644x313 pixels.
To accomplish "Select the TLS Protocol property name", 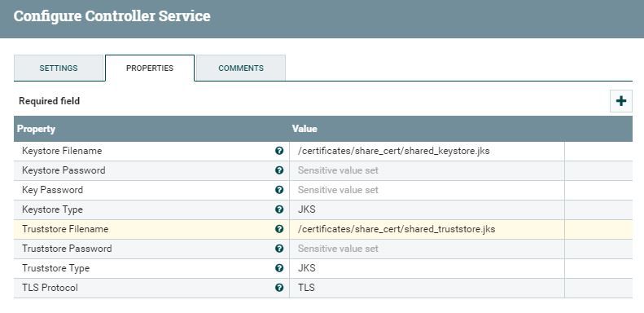I will 50,288.
